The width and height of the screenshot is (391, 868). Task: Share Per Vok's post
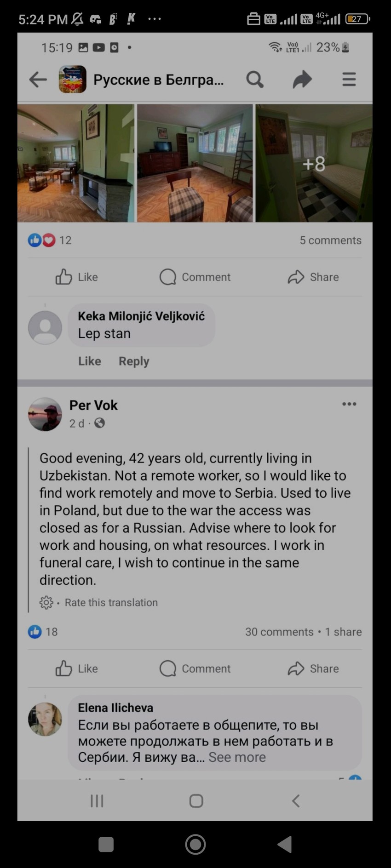pos(313,668)
